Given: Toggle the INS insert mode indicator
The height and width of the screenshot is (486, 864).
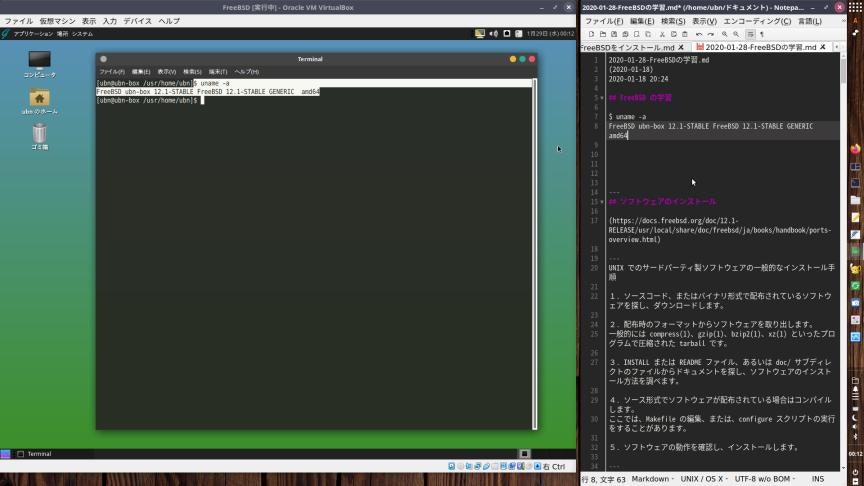Looking at the screenshot, I should [818, 479].
